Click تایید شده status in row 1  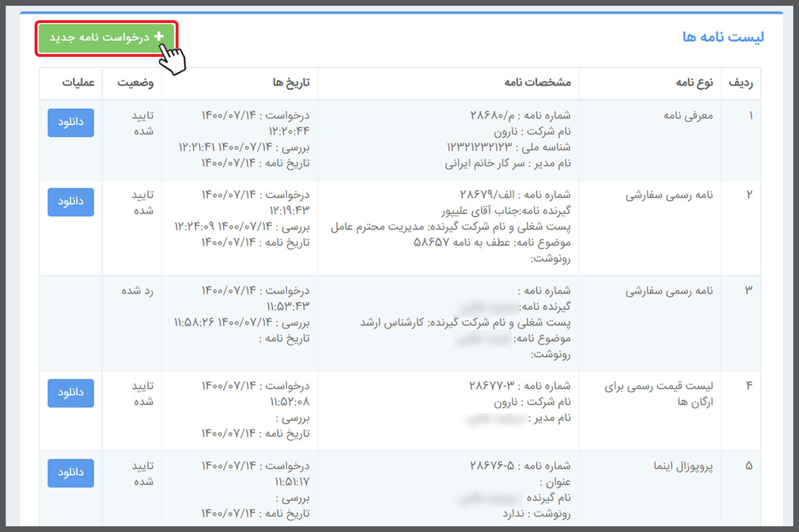point(143,123)
